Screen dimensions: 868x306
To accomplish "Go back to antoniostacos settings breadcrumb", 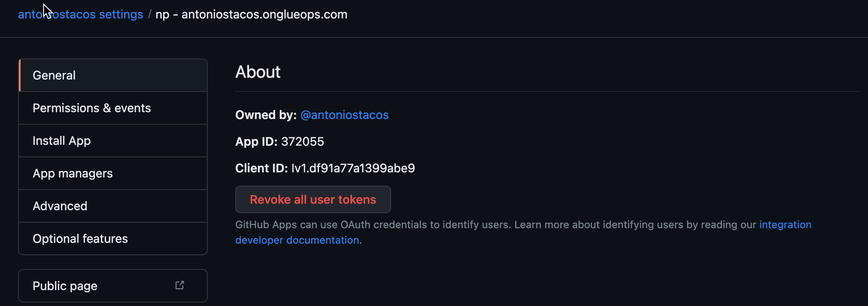I will [80, 15].
